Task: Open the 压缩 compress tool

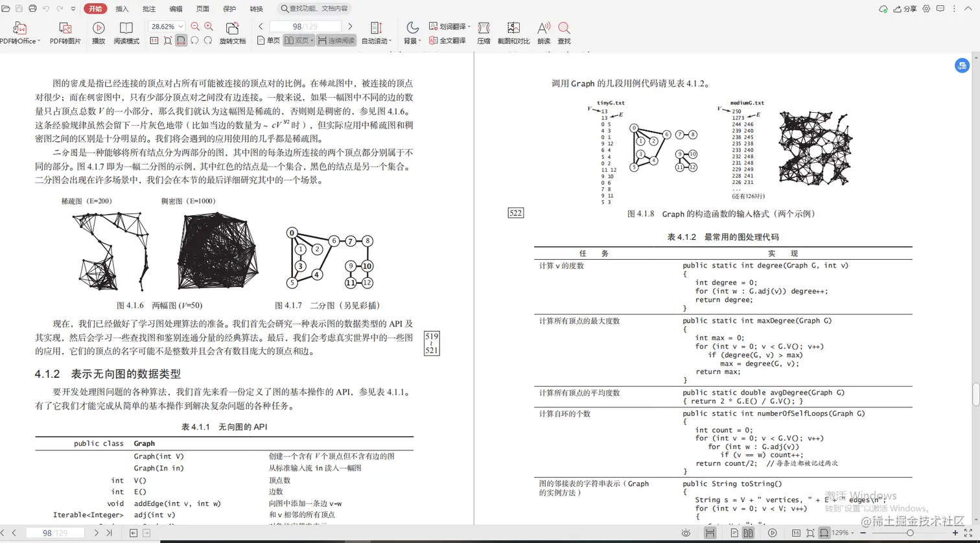Action: click(484, 32)
